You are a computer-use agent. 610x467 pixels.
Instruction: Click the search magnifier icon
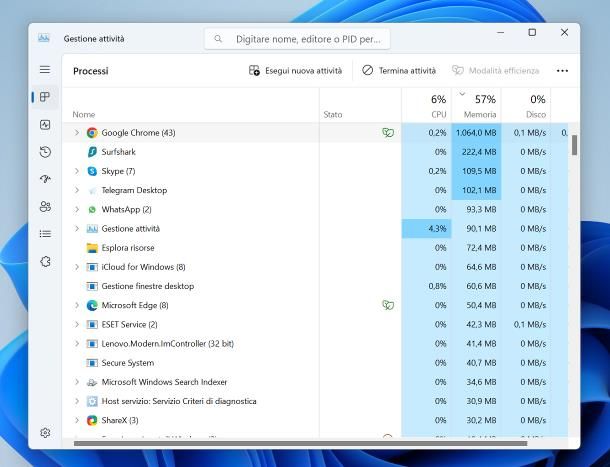[x=218, y=39]
